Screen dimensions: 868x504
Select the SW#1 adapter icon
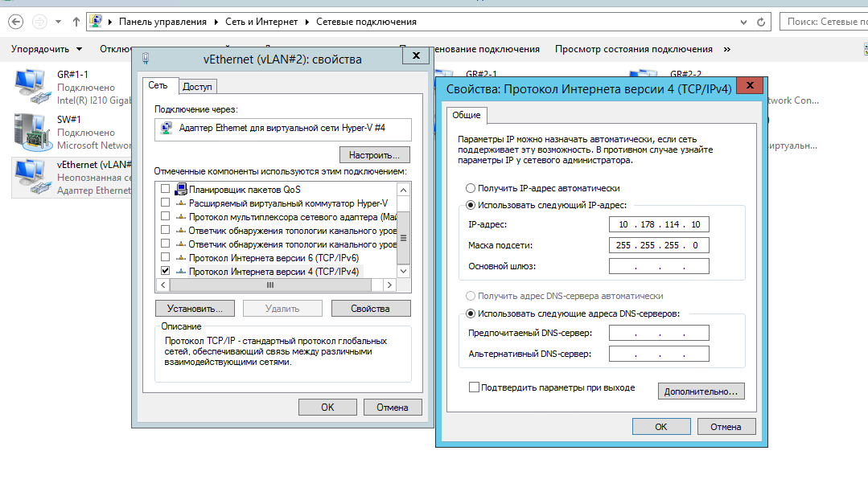pos(31,132)
